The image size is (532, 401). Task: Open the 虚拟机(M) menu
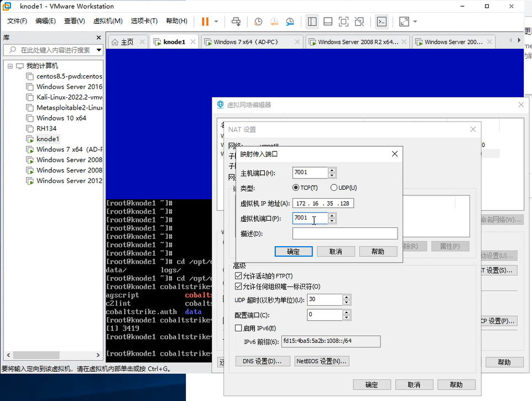coord(108,21)
